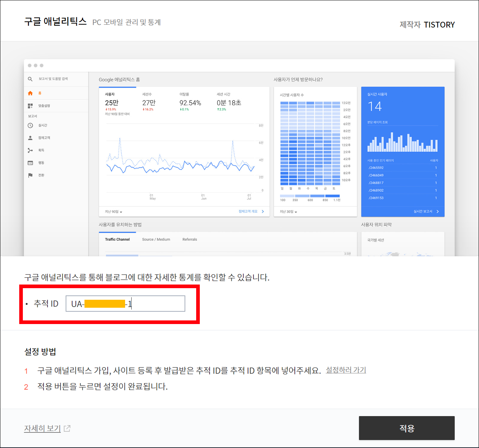Click the 국가별 세션 card label
479x448 pixels.
tap(376, 240)
